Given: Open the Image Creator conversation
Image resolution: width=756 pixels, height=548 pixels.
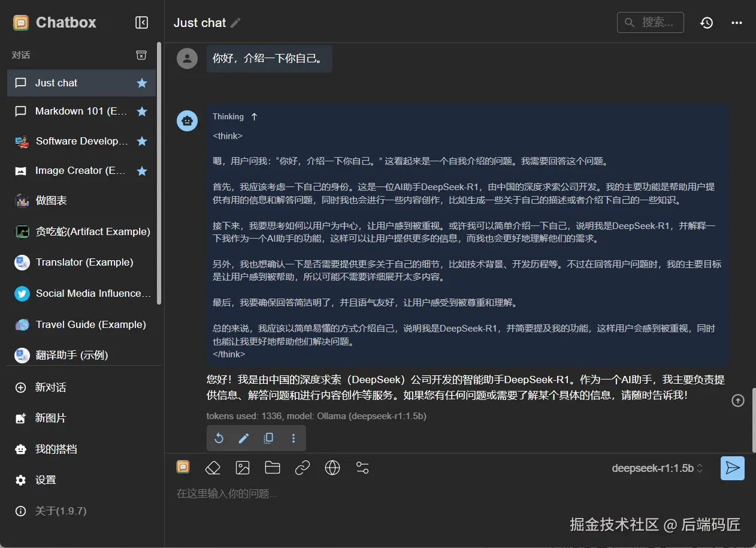Looking at the screenshot, I should tap(81, 171).
